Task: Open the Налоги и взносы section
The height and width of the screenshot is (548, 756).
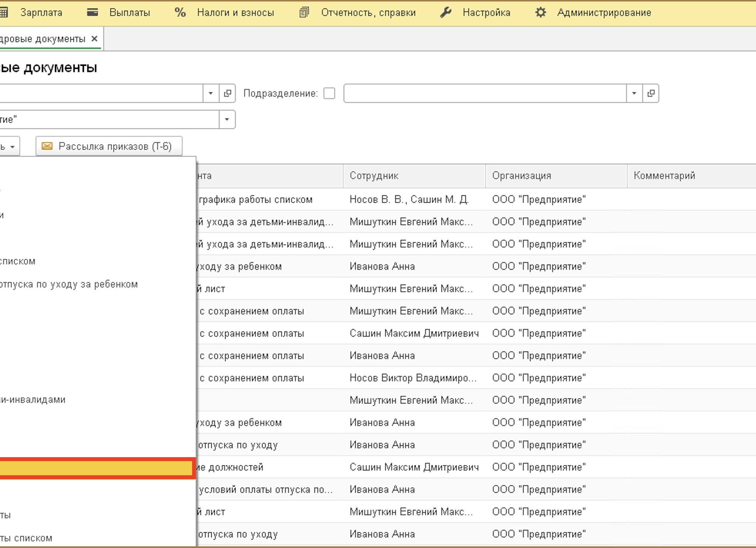Action: pyautogui.click(x=235, y=13)
